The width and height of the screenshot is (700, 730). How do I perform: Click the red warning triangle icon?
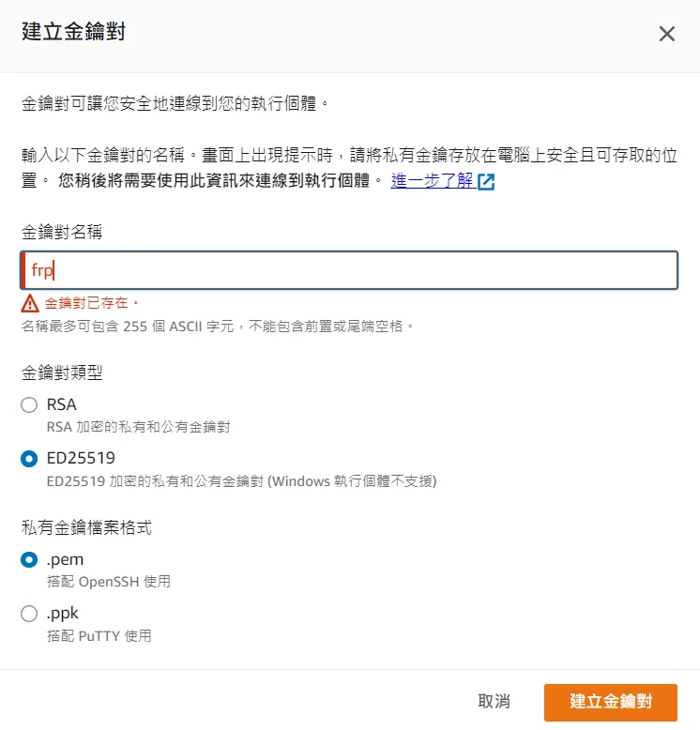tap(30, 303)
